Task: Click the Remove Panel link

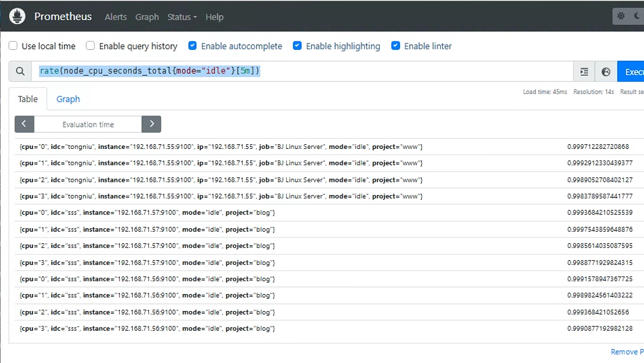Action: tap(627, 352)
